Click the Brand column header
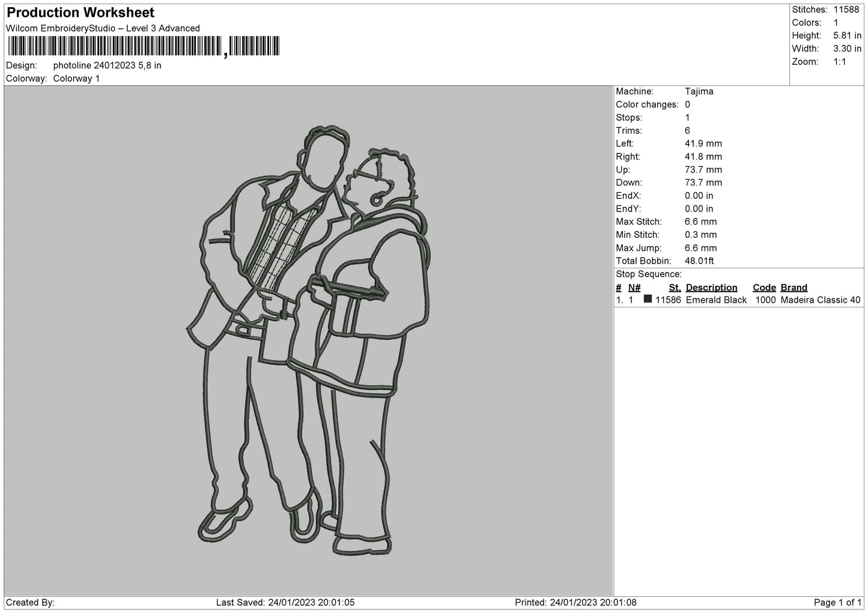 [x=794, y=288]
